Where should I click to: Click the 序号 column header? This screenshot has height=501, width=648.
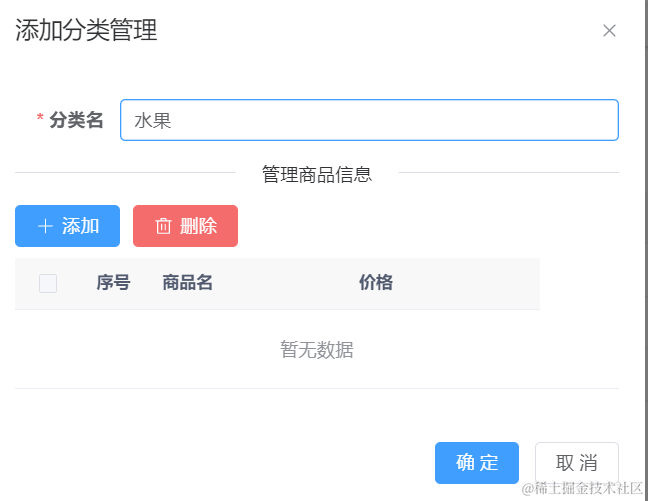coord(113,283)
